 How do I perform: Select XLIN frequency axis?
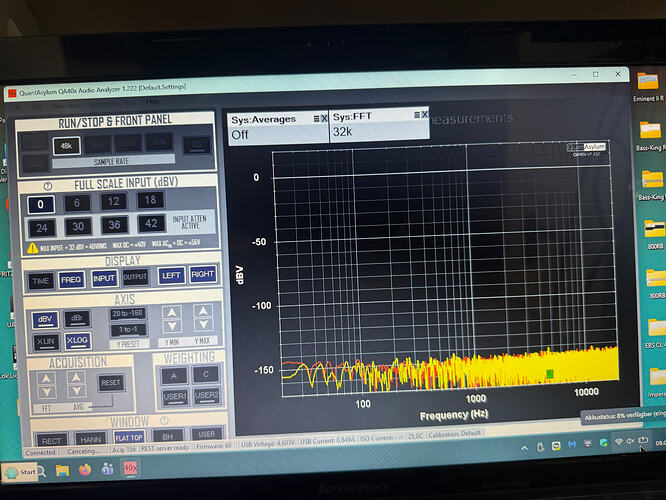tap(46, 342)
